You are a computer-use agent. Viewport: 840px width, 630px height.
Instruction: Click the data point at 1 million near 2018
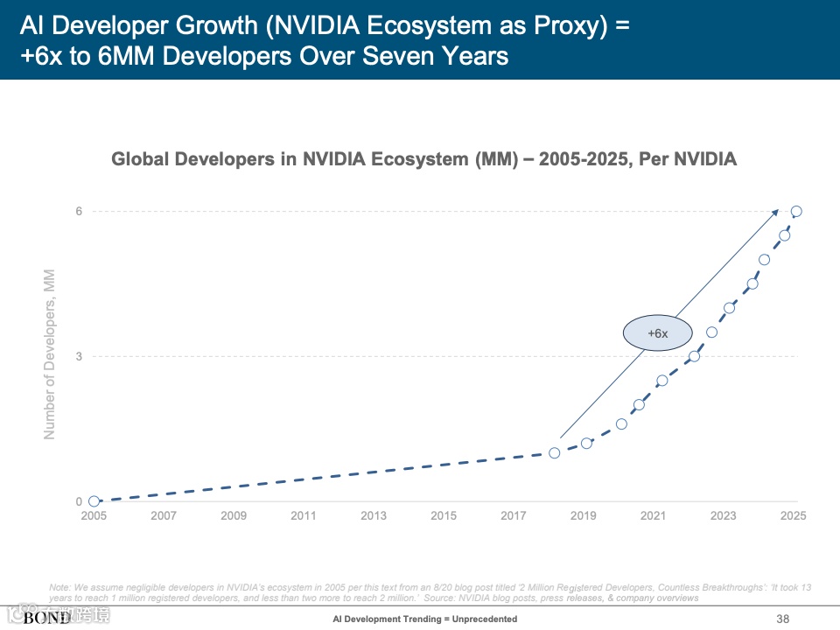coord(555,453)
